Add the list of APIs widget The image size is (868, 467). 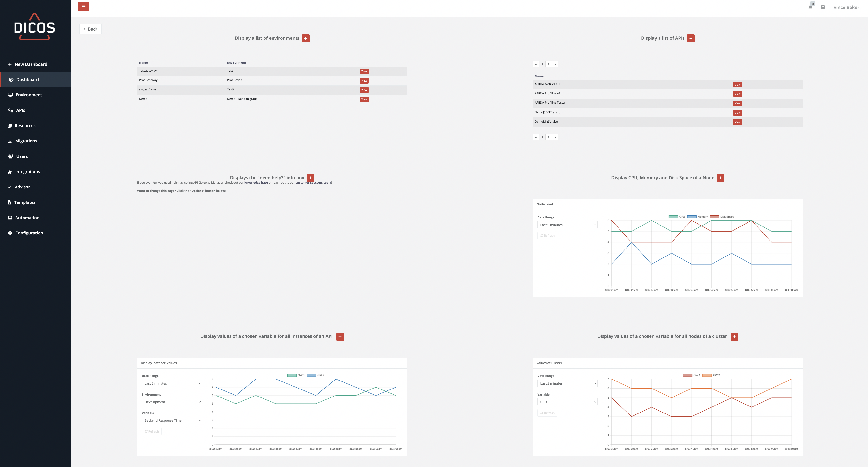tap(691, 38)
